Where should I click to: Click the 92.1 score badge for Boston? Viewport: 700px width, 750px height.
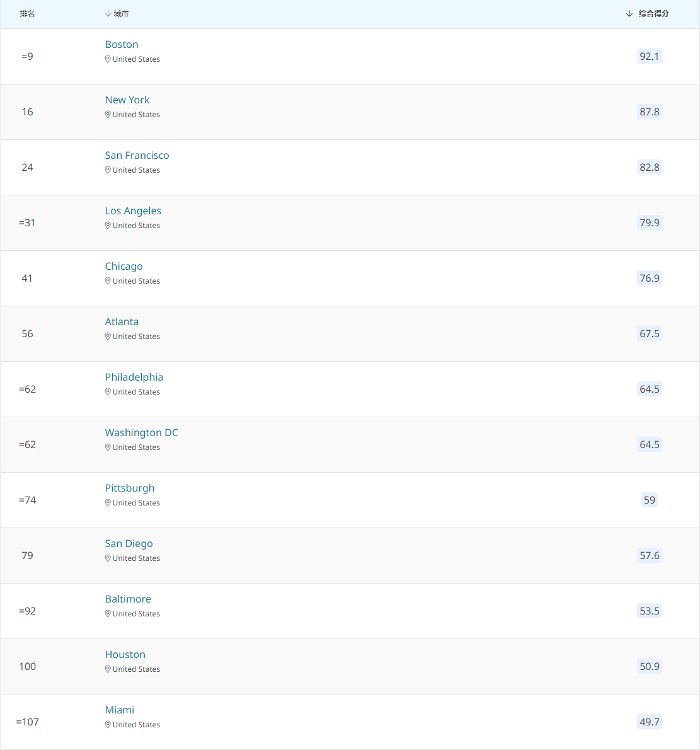650,57
